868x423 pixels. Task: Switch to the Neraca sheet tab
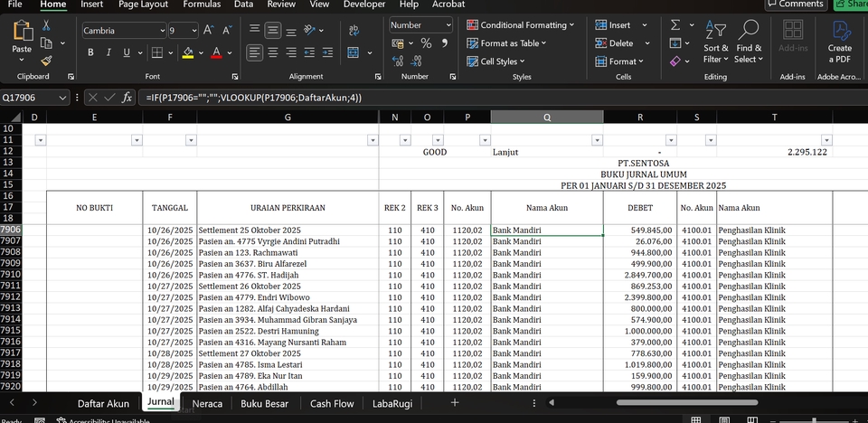[x=207, y=403]
